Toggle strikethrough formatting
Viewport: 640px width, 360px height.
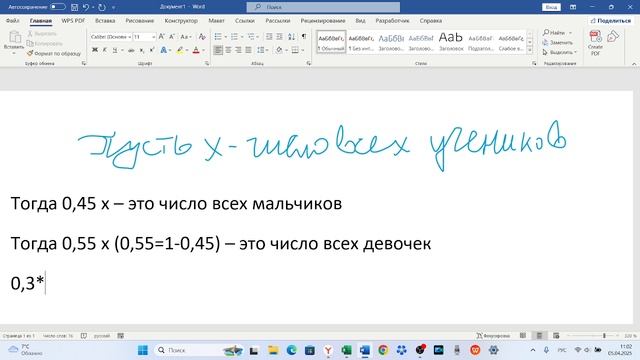pyautogui.click(x=131, y=50)
